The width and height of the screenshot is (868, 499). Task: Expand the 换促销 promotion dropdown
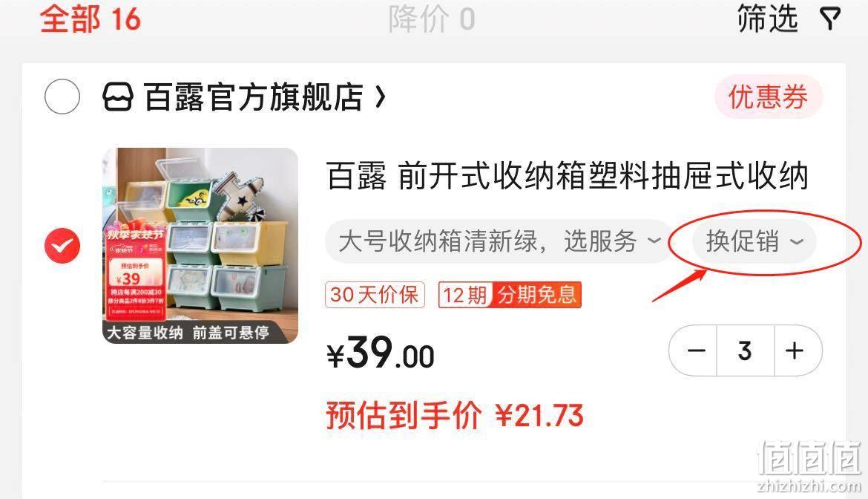(x=754, y=241)
